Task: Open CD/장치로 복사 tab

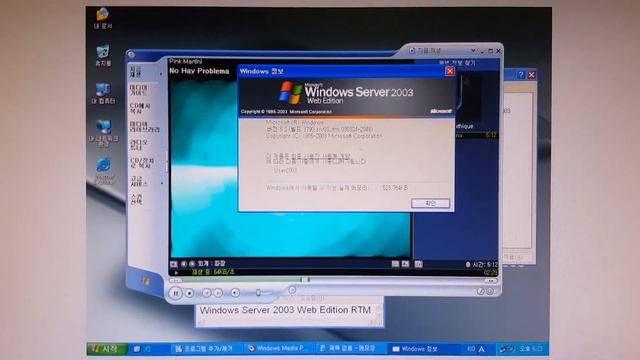Action: point(142,162)
